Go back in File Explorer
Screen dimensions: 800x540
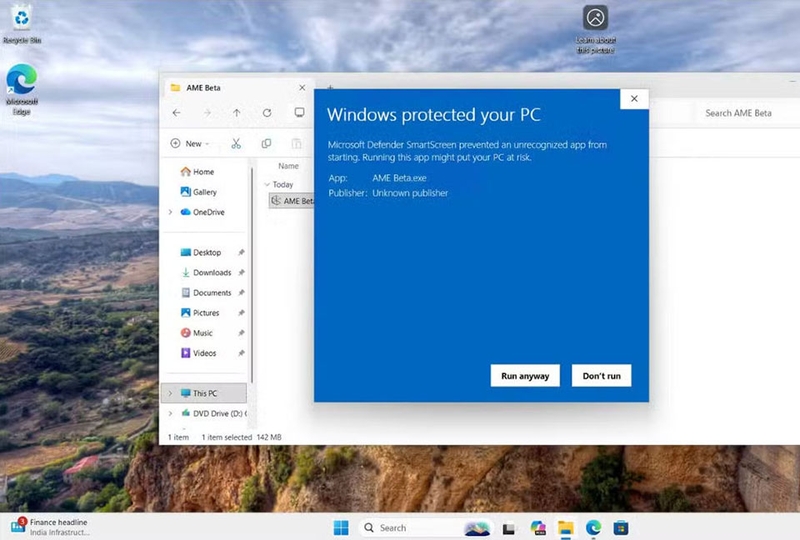pos(177,113)
